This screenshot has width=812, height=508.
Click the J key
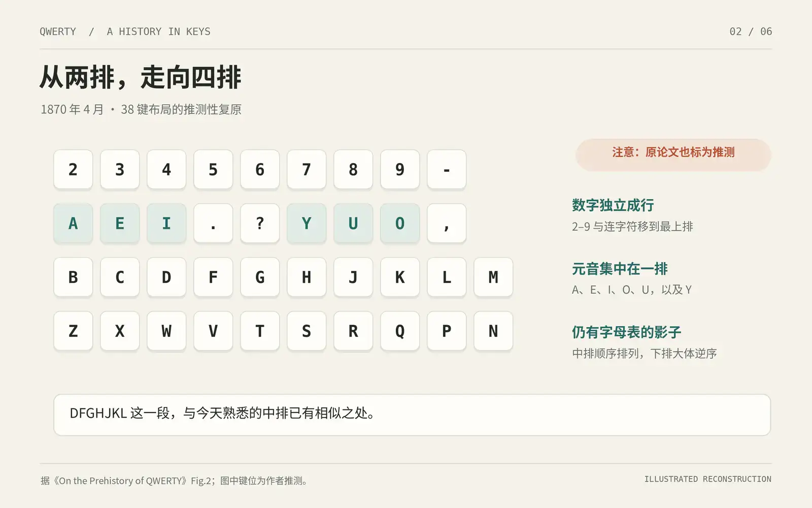click(x=353, y=277)
